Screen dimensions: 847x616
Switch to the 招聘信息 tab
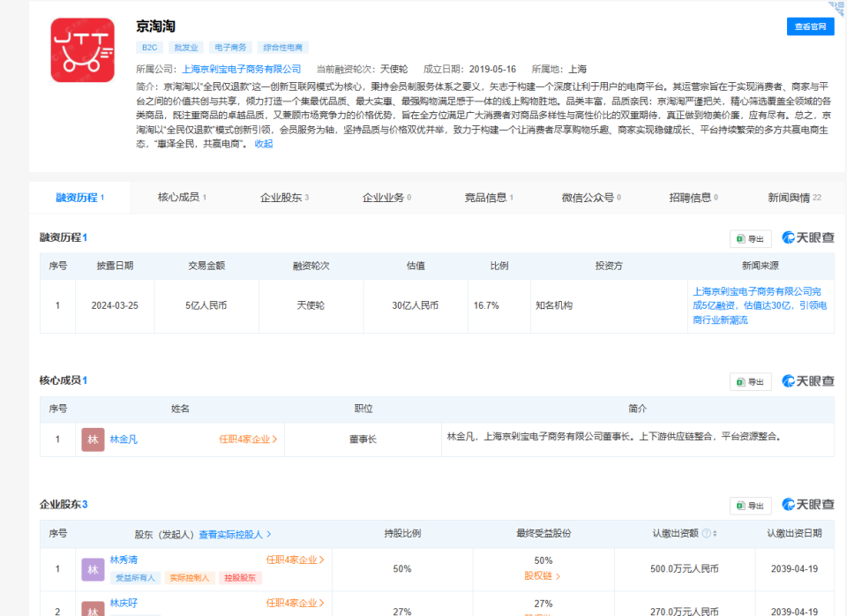[693, 198]
